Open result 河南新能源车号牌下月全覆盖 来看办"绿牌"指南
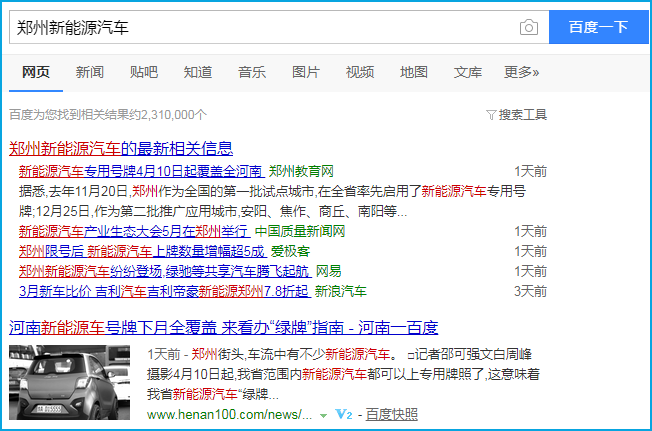Image resolution: width=652 pixels, height=431 pixels. [x=224, y=328]
